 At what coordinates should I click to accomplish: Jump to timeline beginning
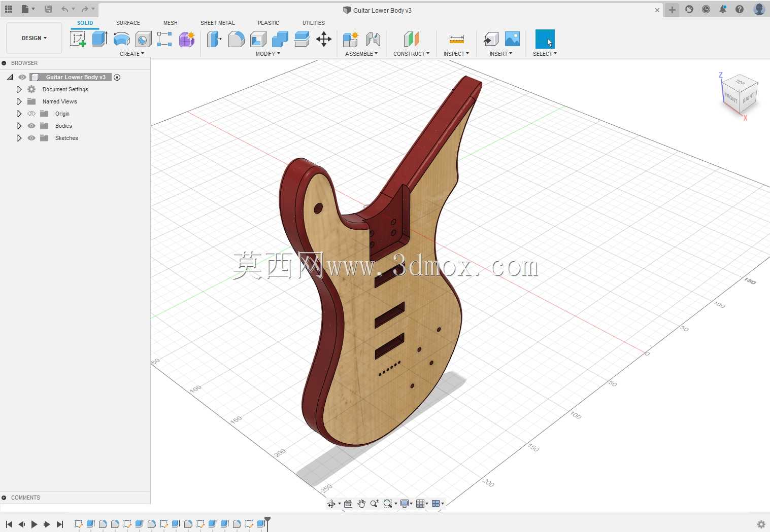click(x=9, y=524)
